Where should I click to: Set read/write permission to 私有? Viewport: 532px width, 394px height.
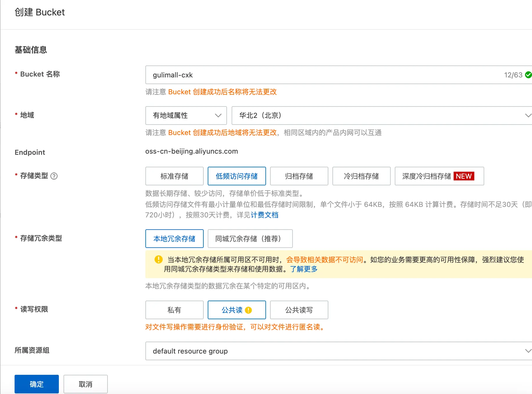[x=175, y=310]
